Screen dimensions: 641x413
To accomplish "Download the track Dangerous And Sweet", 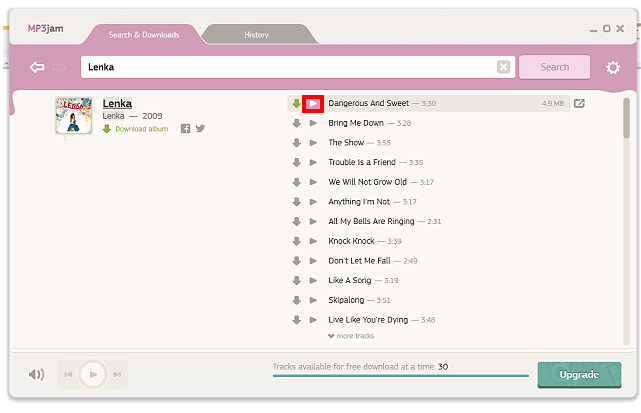I will 296,103.
